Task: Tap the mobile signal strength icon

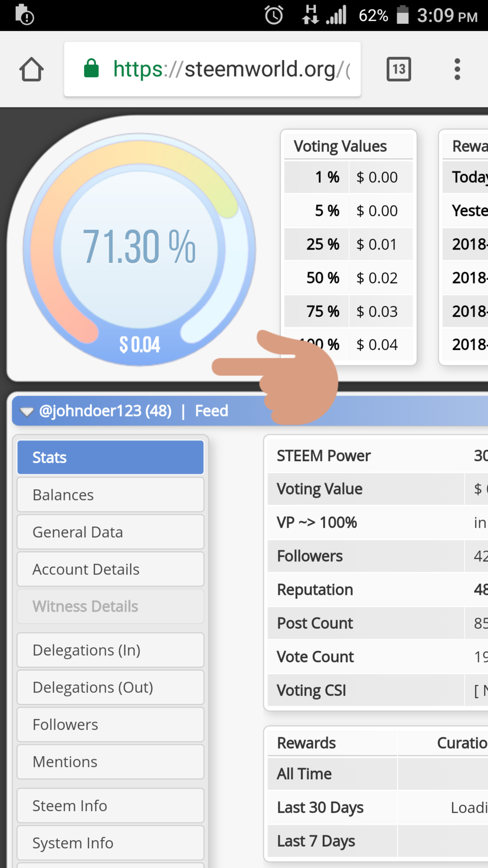Action: point(336,15)
